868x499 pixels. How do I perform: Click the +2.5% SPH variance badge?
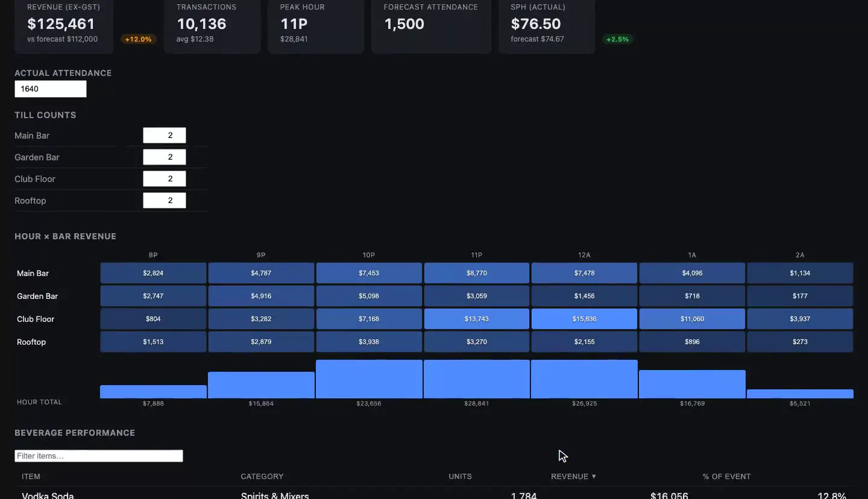[x=617, y=39]
